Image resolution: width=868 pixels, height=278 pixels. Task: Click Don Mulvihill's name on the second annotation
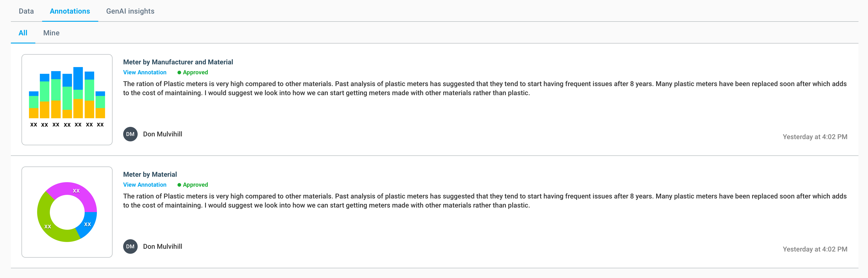pyautogui.click(x=162, y=246)
